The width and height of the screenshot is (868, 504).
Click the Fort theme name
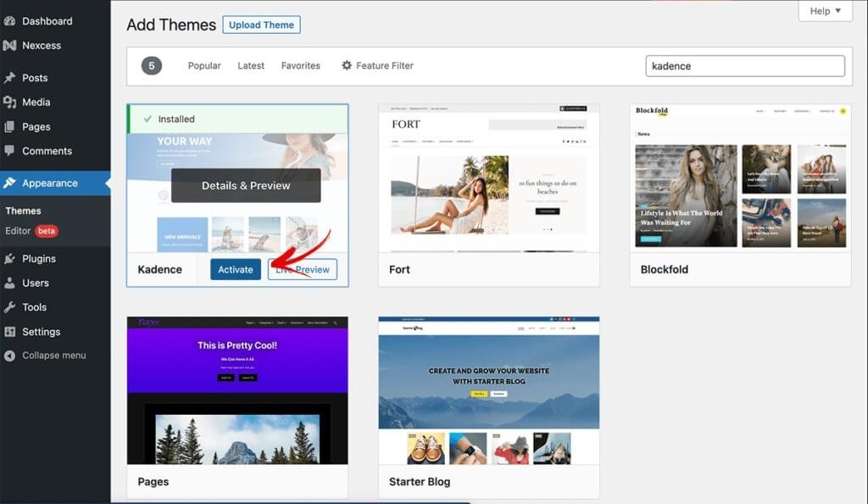[x=400, y=270]
